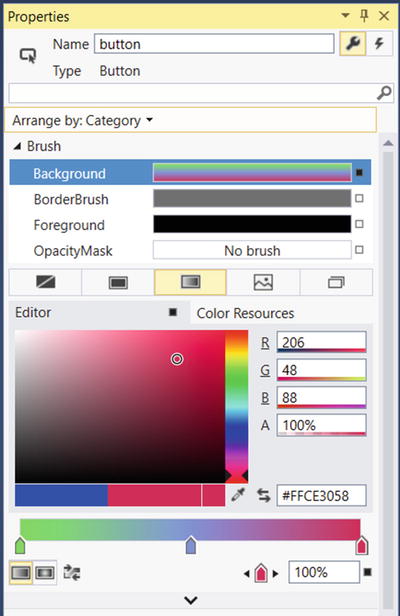Collapse the Brush category

(x=17, y=147)
